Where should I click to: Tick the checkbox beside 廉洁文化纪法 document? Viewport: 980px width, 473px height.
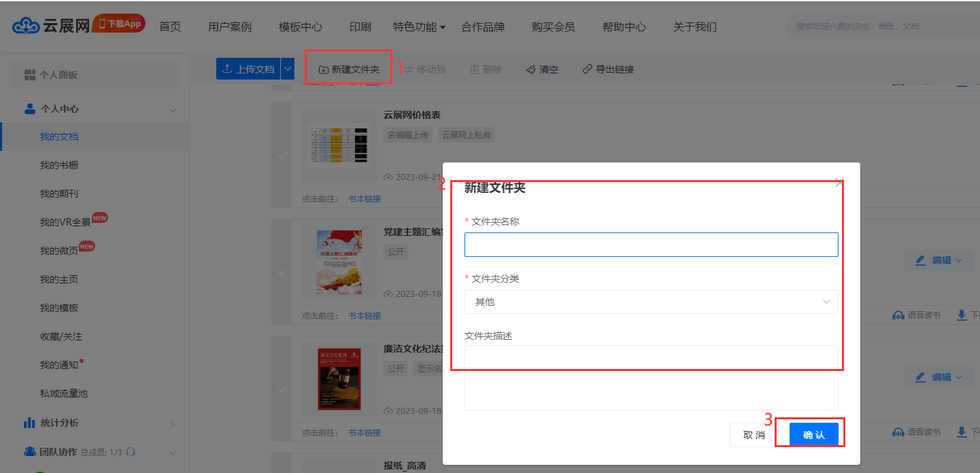point(282,389)
